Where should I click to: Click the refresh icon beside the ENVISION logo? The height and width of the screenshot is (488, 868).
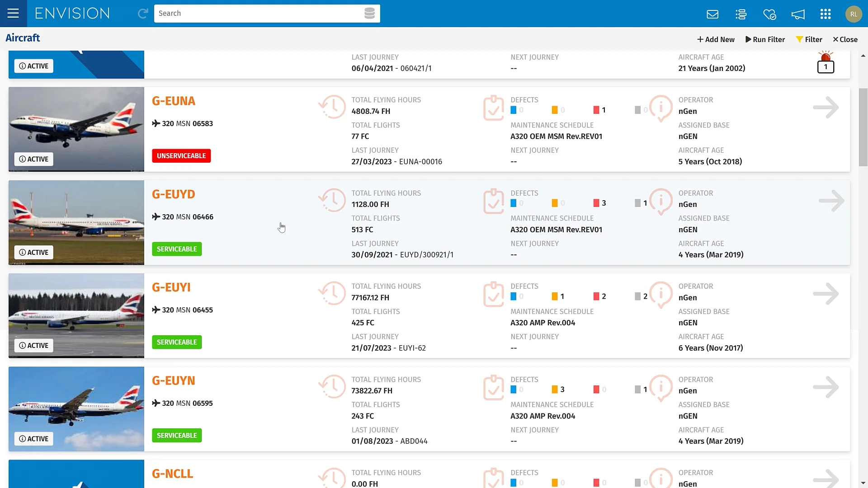coord(143,14)
